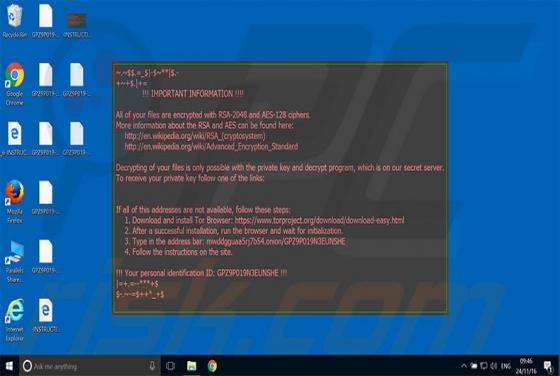Select the Recycle Bin desktop icon
The width and height of the screenshot is (560, 376).
(14, 20)
